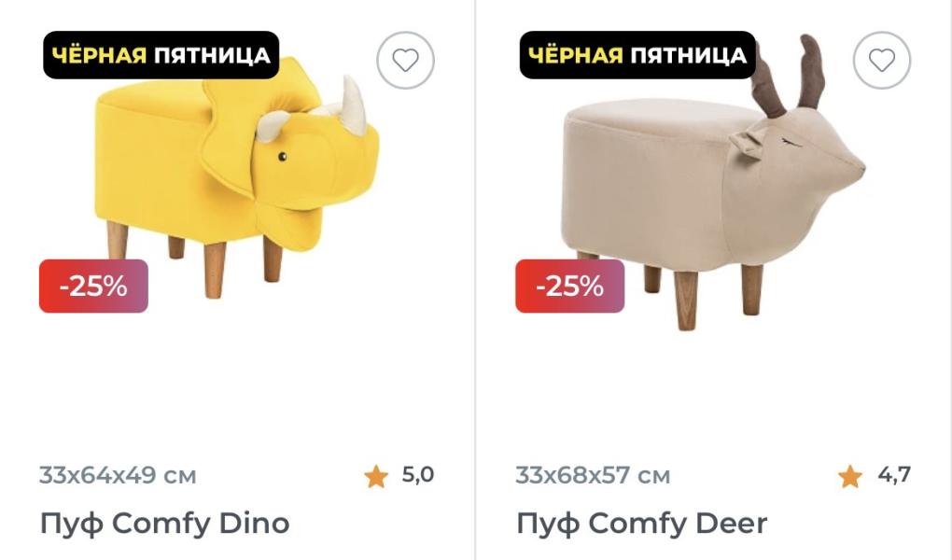Click the Dino pouf's white horn
The image size is (952, 560).
[354, 106]
